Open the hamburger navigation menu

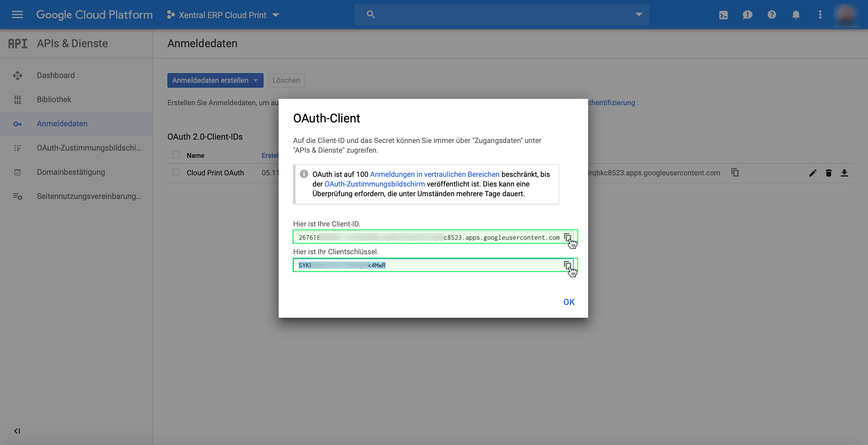click(18, 15)
